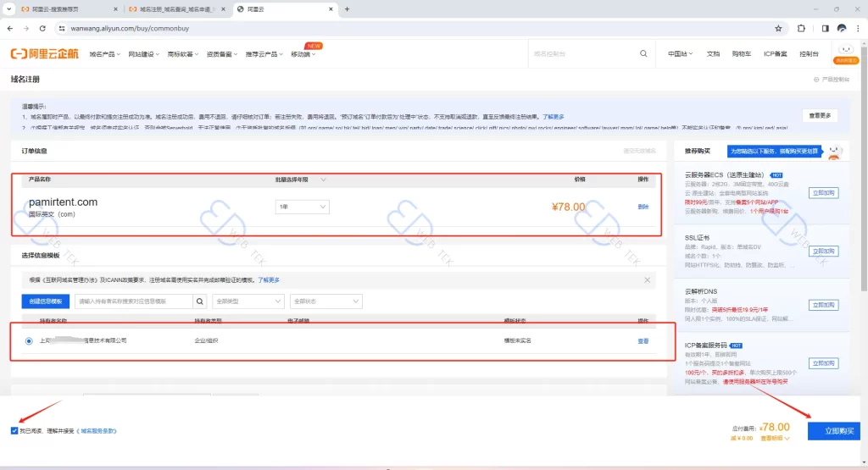The width and height of the screenshot is (868, 470).
Task: Click the 查看更多 button in the notice
Action: pos(820,115)
